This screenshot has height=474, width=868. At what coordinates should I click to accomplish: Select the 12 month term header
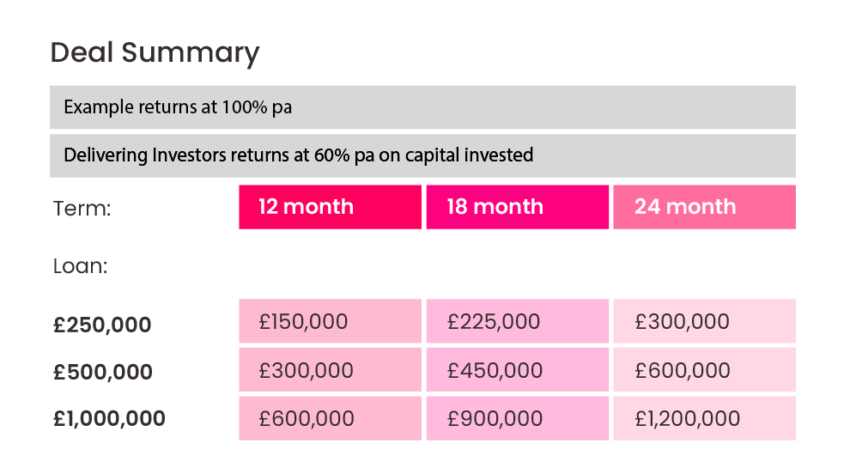pyautogui.click(x=330, y=207)
